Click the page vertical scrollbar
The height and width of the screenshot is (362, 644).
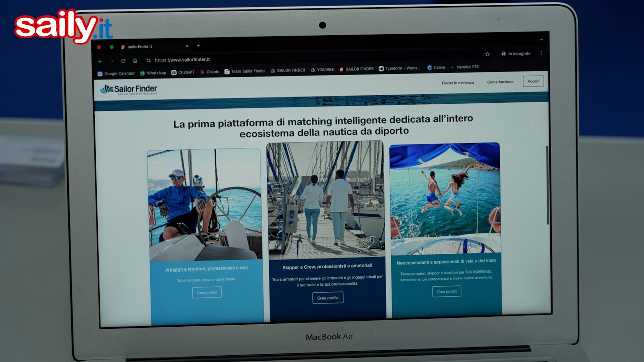pyautogui.click(x=548, y=185)
